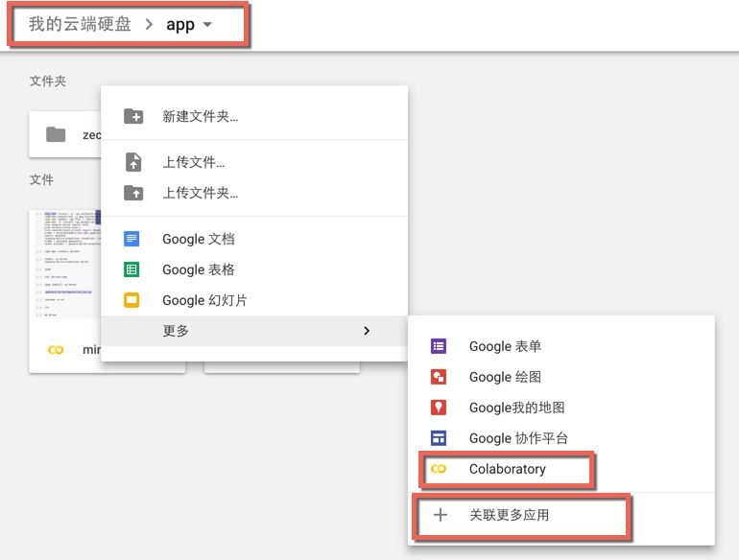Click the plus icon for connecting apps
The width and height of the screenshot is (739, 560).
pyautogui.click(x=441, y=515)
